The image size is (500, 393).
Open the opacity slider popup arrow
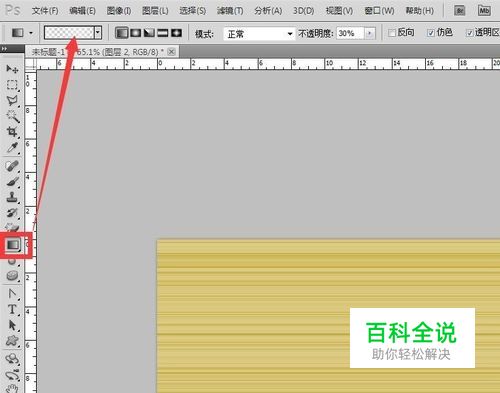[370, 33]
